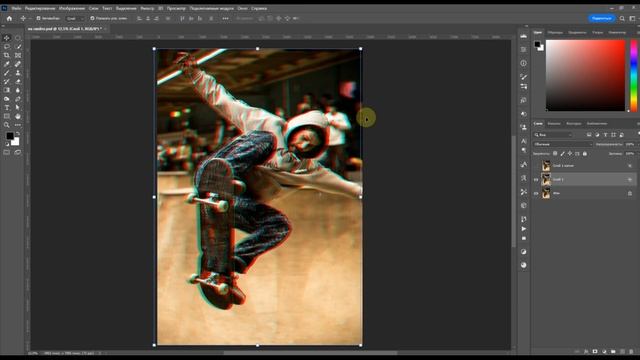Screen dimensions: 640x360
Task: Select the Clone Stamp tool
Action: [x=18, y=73]
